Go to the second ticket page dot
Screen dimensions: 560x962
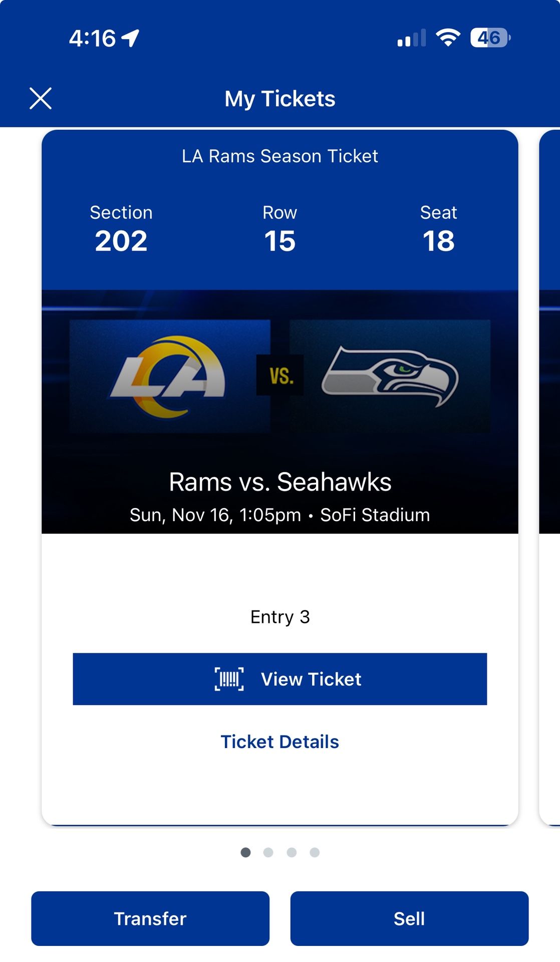coord(268,852)
